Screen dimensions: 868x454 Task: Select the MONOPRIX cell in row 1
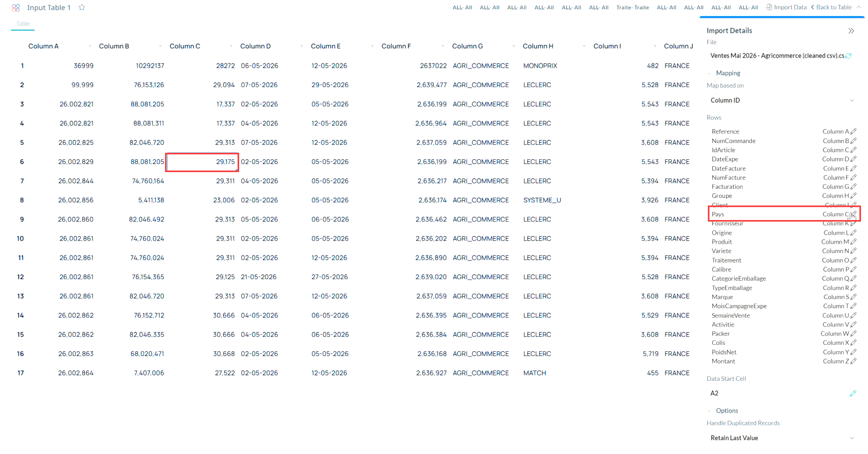pos(540,66)
